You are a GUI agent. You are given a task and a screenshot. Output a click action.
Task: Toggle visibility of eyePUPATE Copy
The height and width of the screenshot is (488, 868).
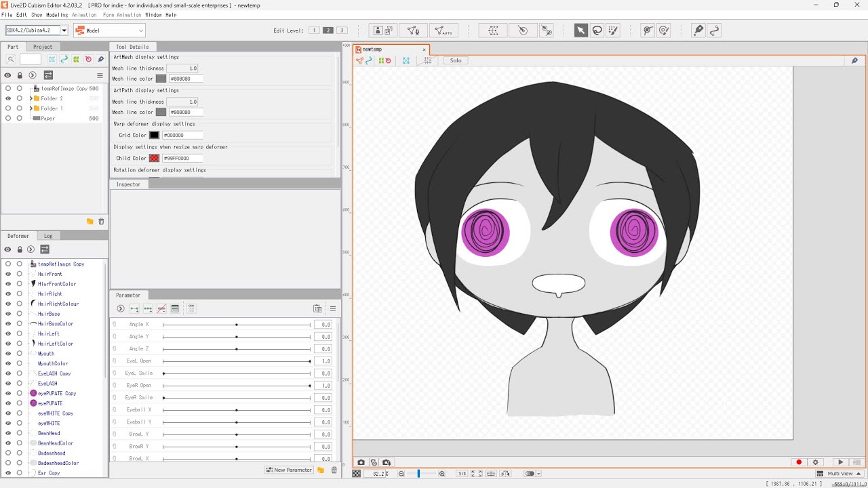(8, 393)
